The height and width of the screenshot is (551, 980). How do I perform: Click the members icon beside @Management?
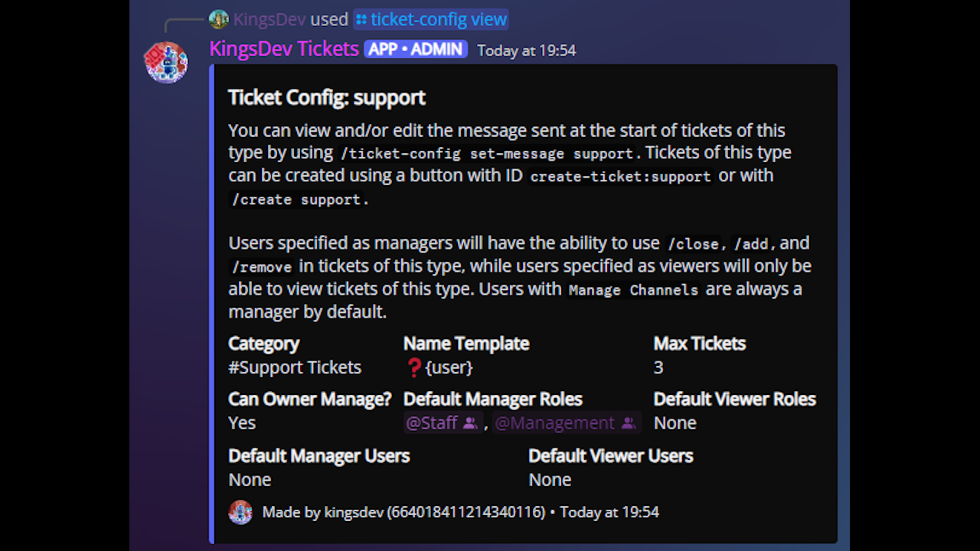pos(628,423)
